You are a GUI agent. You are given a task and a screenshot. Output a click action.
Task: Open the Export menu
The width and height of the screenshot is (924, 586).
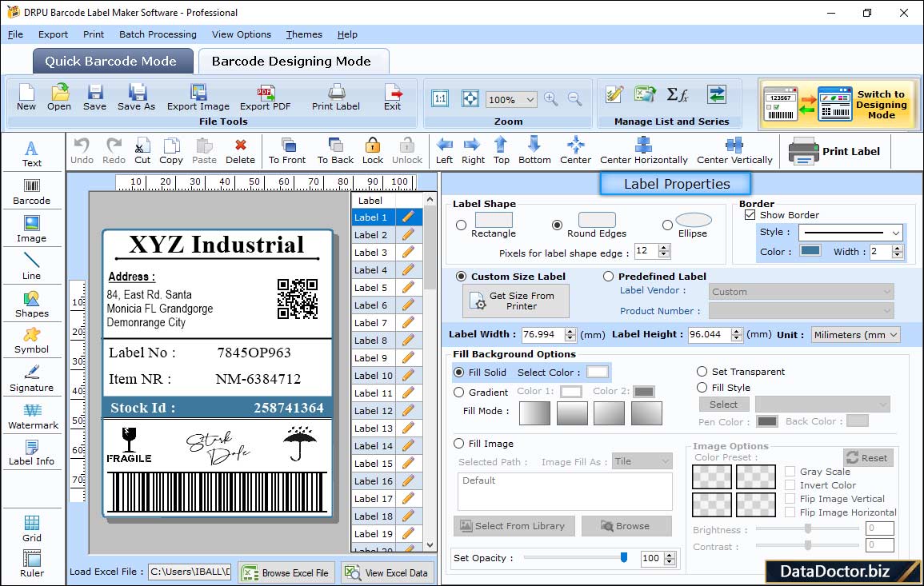tap(53, 34)
